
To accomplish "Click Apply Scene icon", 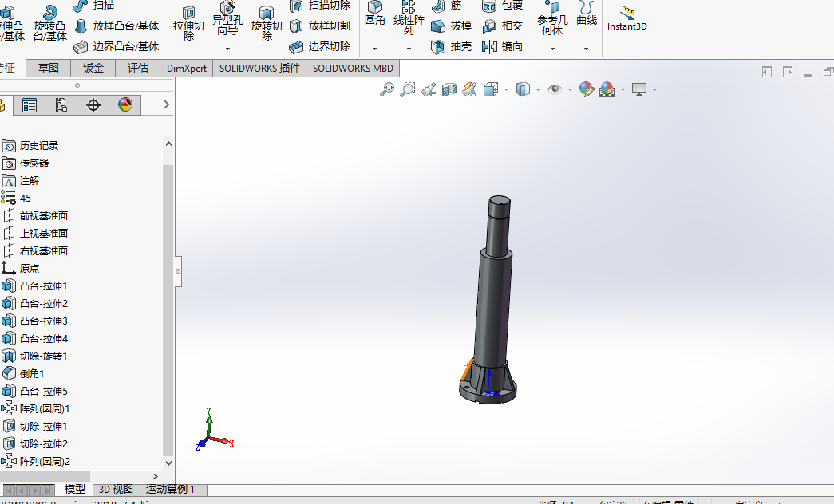I will [607, 89].
